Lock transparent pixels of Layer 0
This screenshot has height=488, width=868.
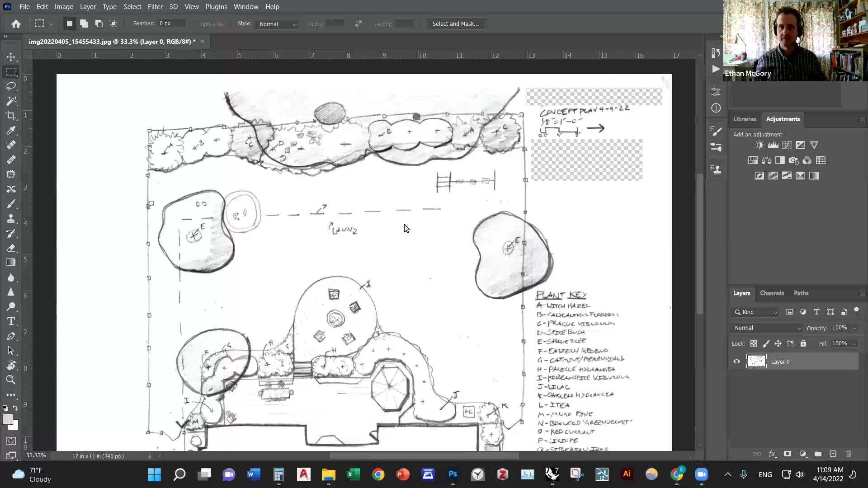(x=754, y=343)
